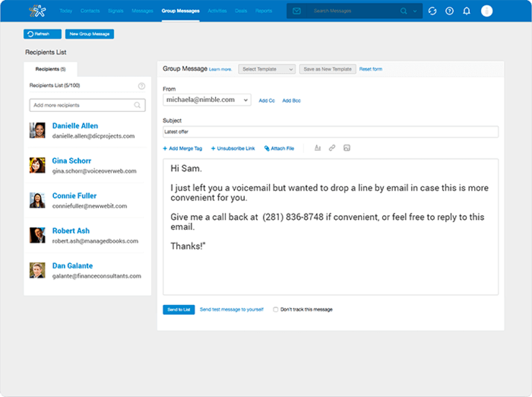Image resolution: width=532 pixels, height=397 pixels.
Task: Click the Refresh button
Action: pyautogui.click(x=43, y=34)
